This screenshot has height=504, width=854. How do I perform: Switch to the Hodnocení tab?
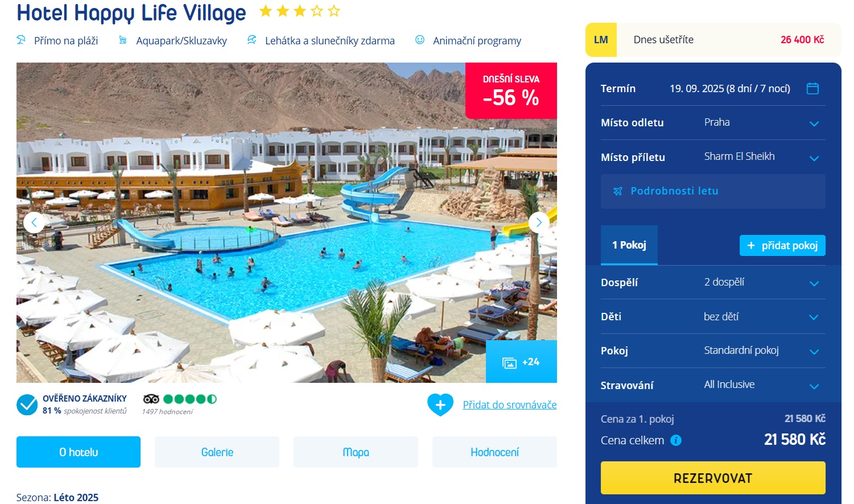click(x=494, y=452)
